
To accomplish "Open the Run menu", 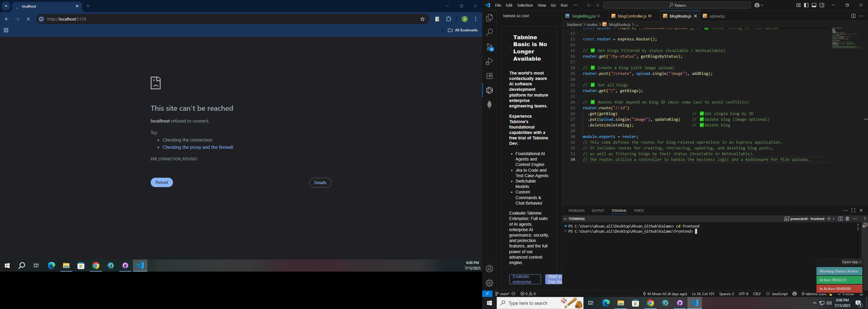I will pos(564,5).
